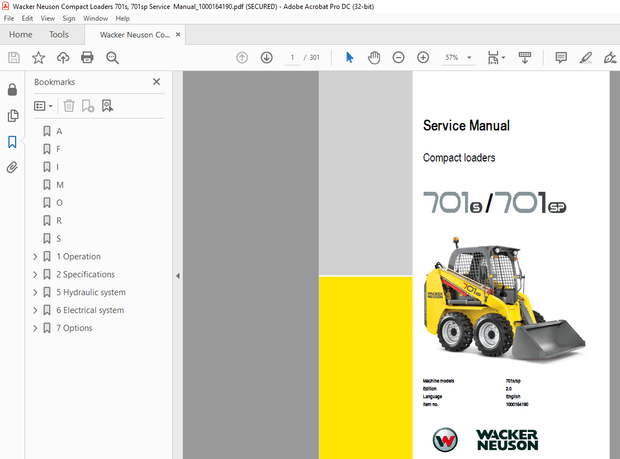Switch to the Tools tab
This screenshot has width=620, height=459.
pos(59,35)
